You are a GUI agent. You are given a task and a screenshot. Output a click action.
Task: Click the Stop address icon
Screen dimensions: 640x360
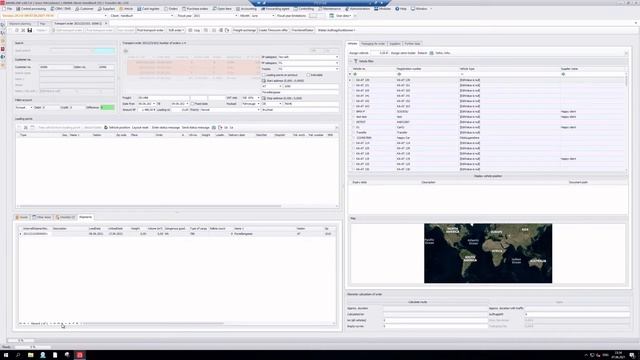pos(264,98)
